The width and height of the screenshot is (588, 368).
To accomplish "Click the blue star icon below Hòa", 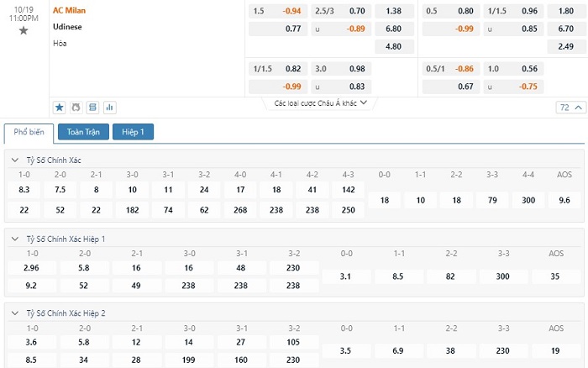I will pos(60,108).
